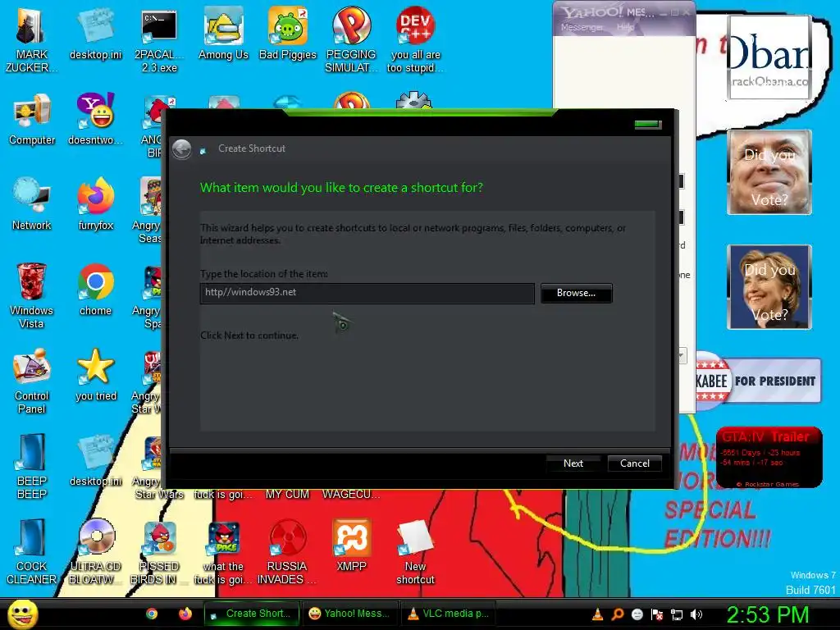The image size is (840, 630).
Task: Click the 2:53 PM clock
Action: (x=767, y=614)
